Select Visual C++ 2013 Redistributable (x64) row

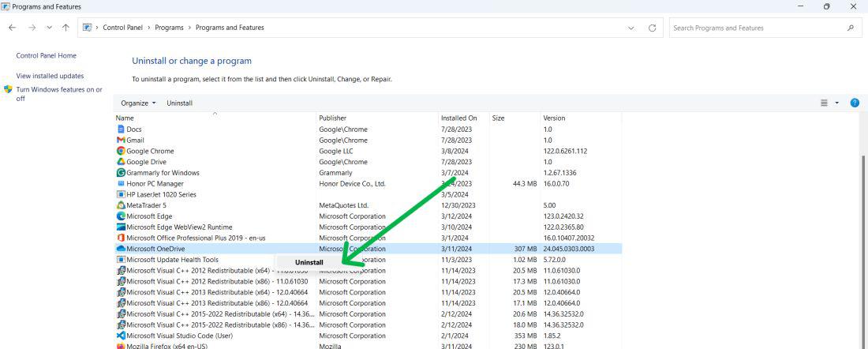pos(368,292)
